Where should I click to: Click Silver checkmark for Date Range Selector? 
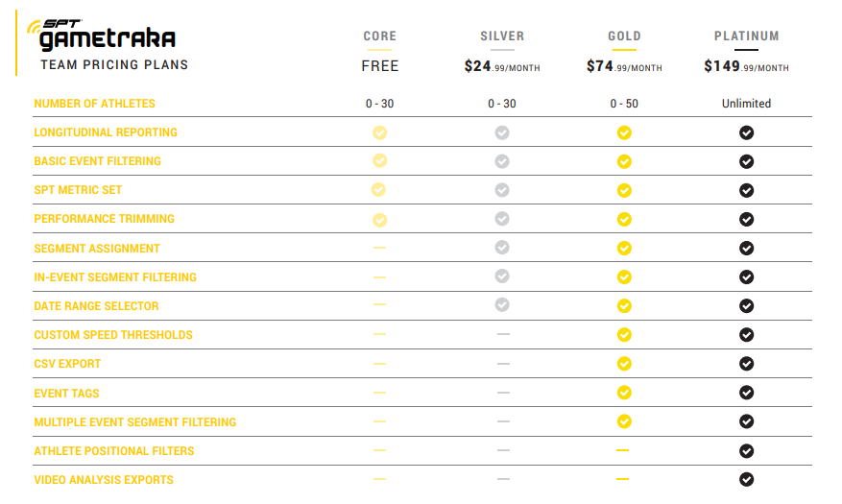(x=502, y=305)
